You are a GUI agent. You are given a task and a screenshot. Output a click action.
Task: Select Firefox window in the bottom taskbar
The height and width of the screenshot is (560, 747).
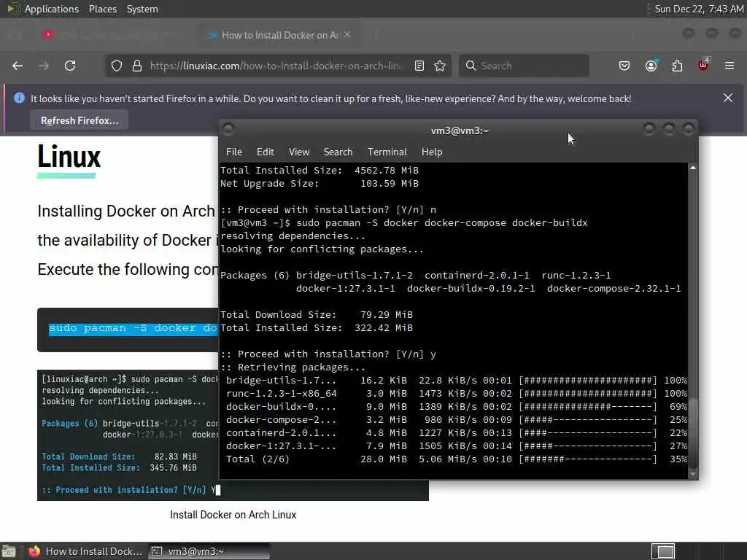86,551
